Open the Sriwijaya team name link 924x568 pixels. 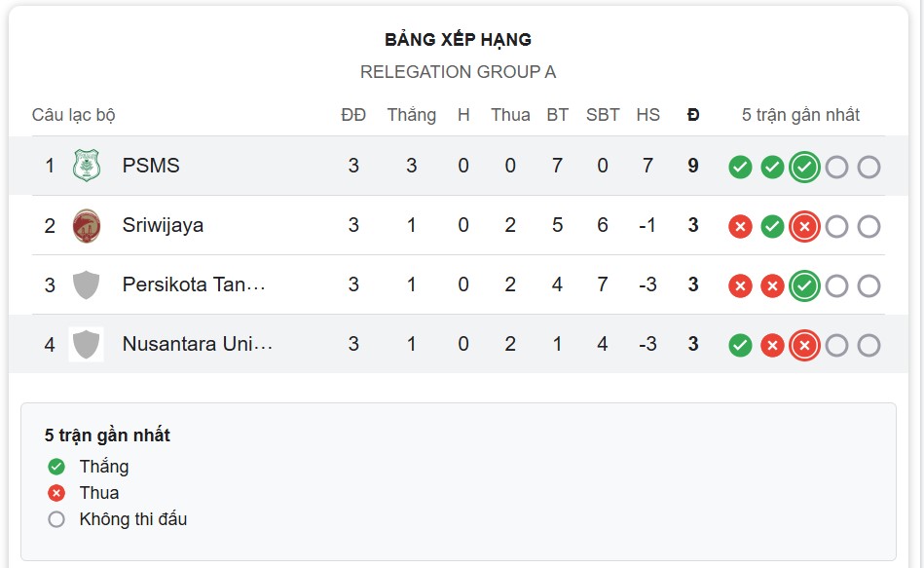coord(163,225)
